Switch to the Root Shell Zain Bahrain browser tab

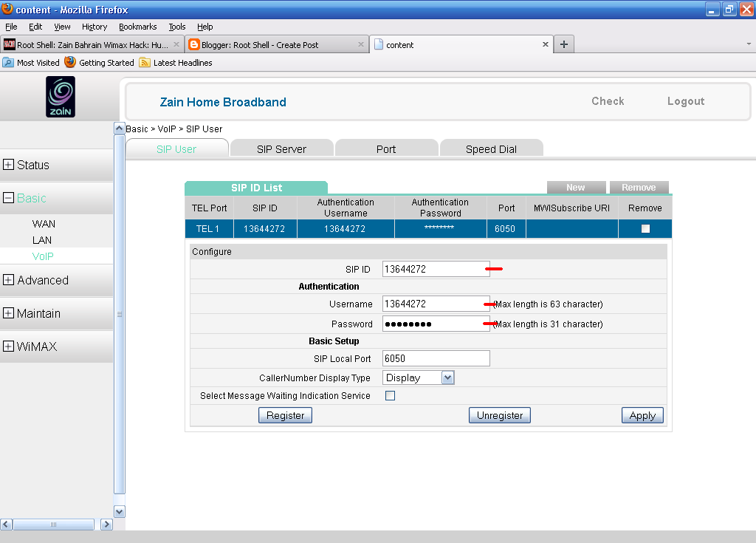pyautogui.click(x=92, y=44)
